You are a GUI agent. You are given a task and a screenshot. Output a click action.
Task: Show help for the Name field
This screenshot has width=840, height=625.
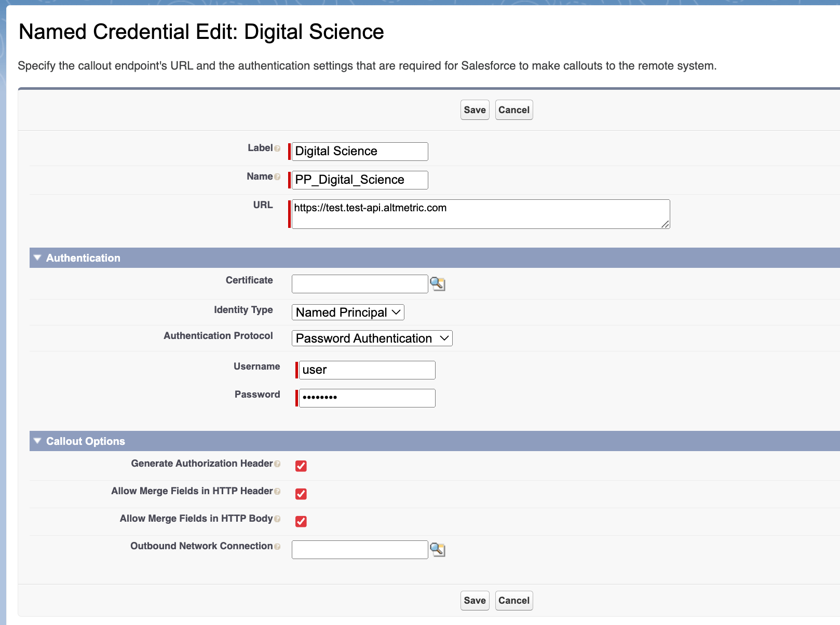click(x=277, y=177)
